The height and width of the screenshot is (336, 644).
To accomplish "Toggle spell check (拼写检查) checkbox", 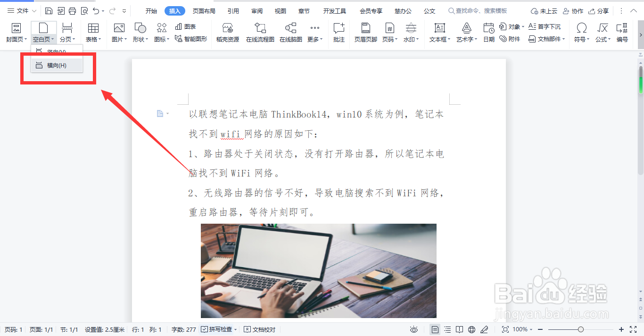I will pyautogui.click(x=205, y=329).
